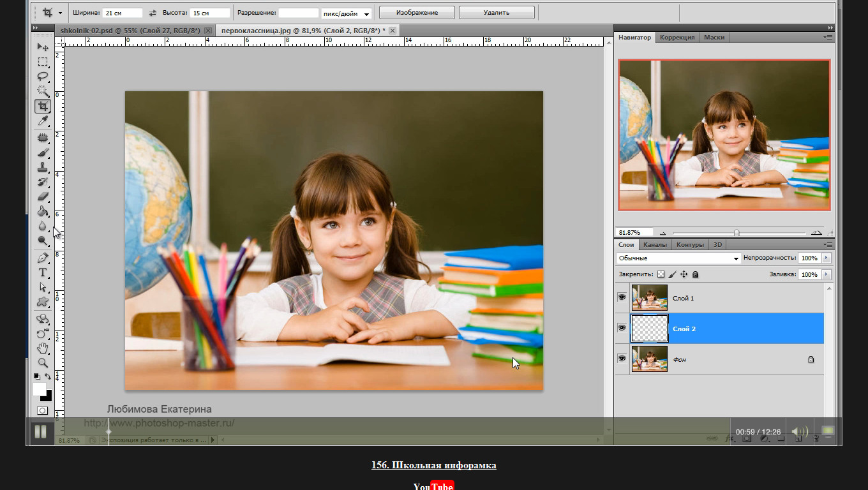Select the Rectangular Marquee tool
The width and height of the screenshot is (868, 490).
point(43,62)
